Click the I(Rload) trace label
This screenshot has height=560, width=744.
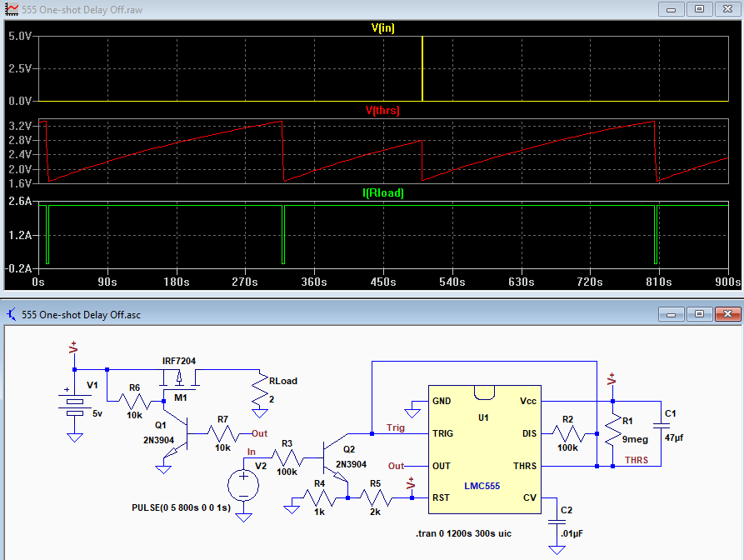pyautogui.click(x=383, y=193)
